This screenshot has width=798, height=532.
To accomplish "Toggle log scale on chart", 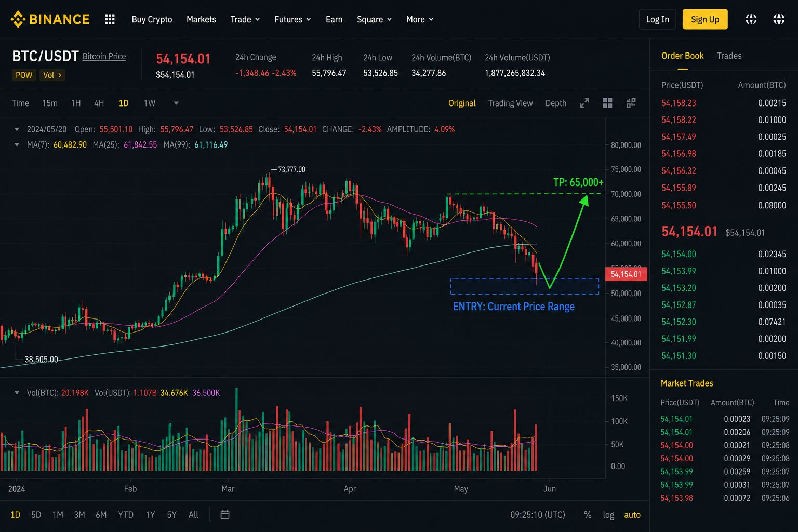I will tap(608, 515).
